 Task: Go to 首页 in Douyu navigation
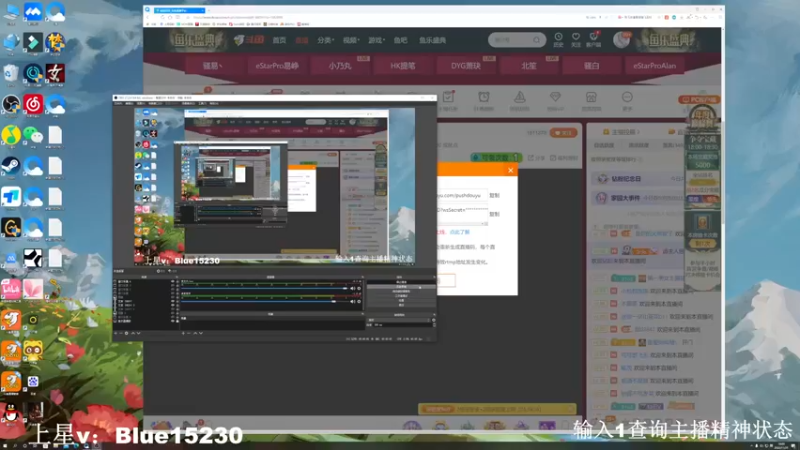coord(279,40)
